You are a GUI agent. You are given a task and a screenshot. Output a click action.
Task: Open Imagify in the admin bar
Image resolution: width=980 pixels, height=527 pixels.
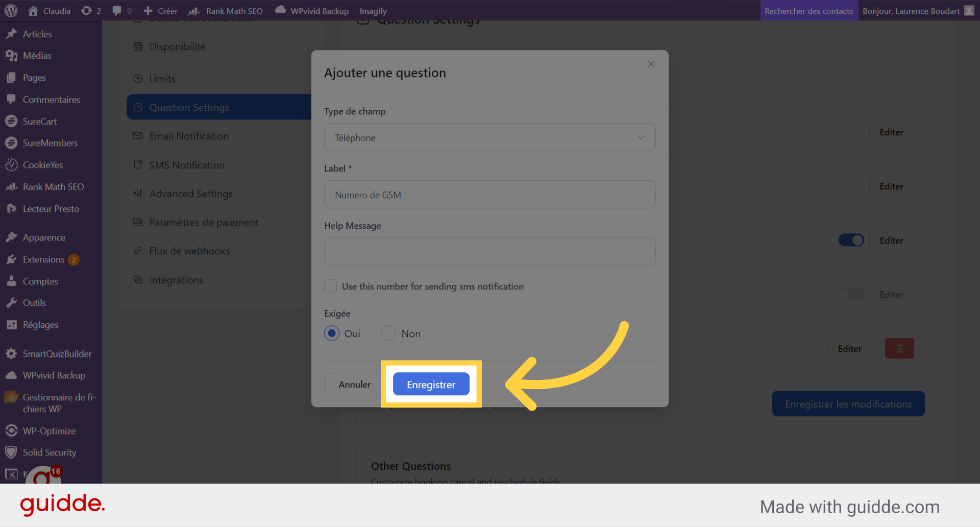(373, 11)
